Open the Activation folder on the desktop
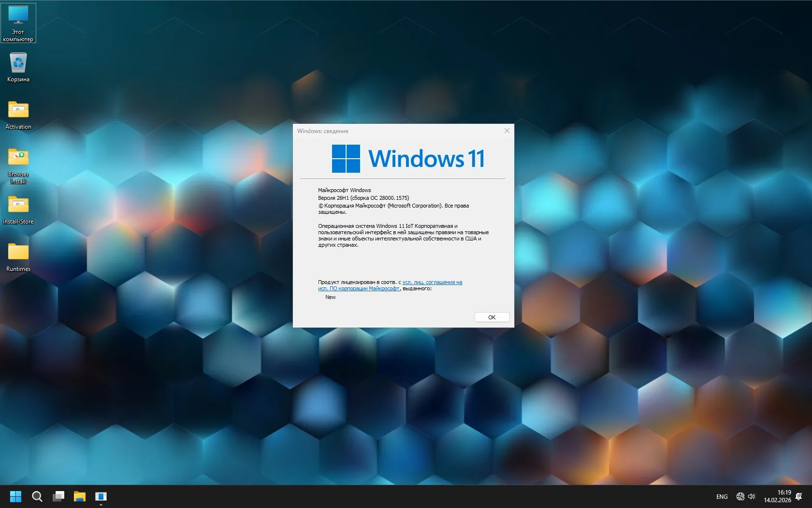This screenshot has width=812, height=508. coord(18,111)
